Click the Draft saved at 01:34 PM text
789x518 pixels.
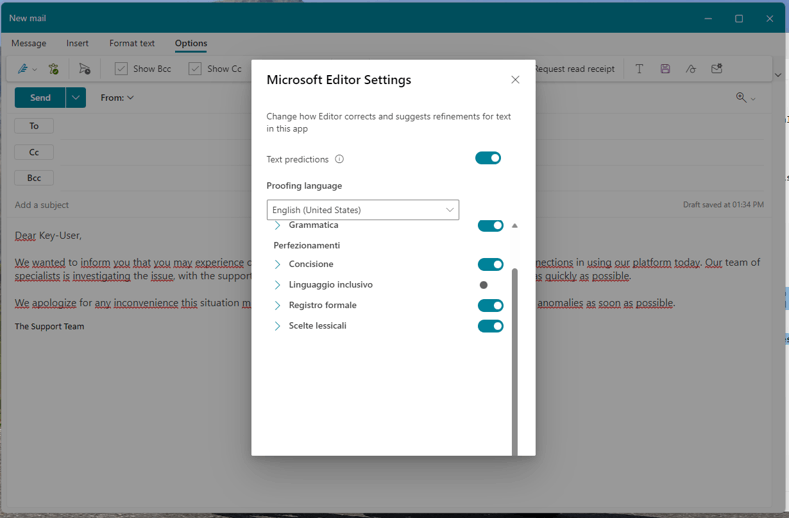(723, 204)
